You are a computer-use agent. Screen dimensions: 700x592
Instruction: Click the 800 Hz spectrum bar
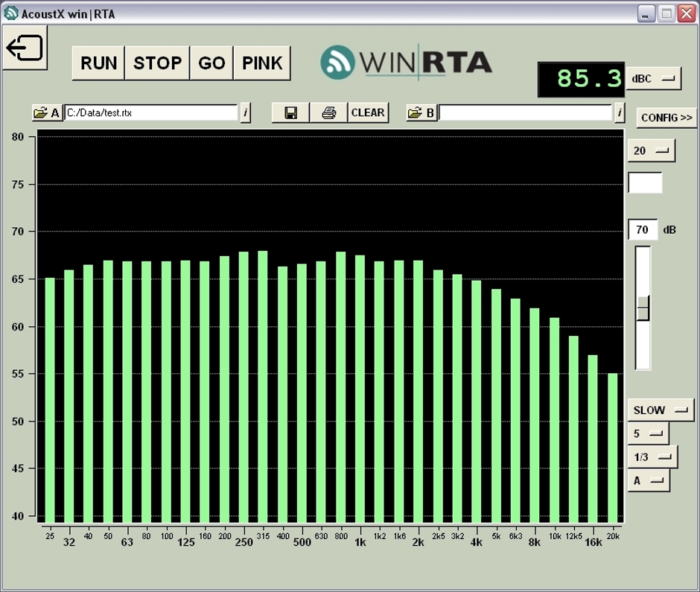tap(340, 387)
